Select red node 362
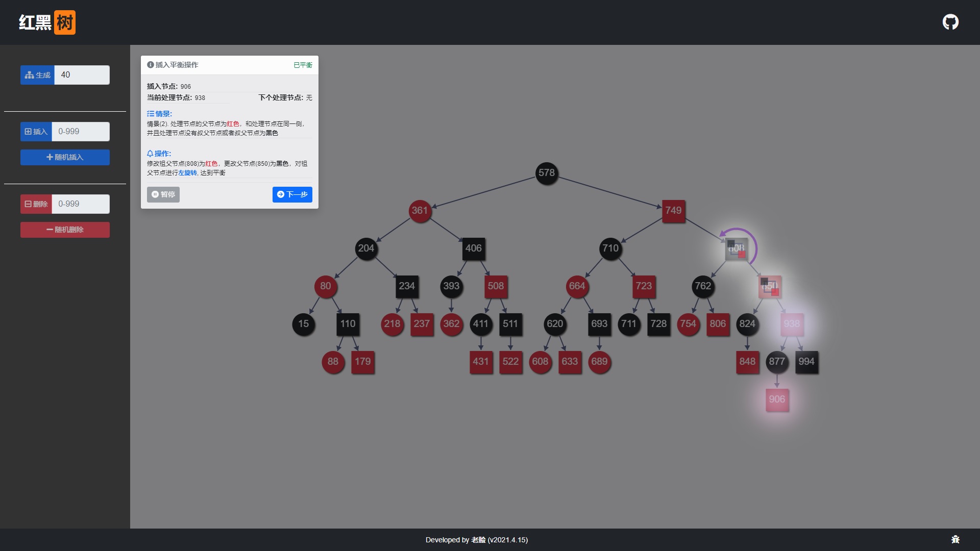Image resolution: width=980 pixels, height=551 pixels. tap(451, 324)
